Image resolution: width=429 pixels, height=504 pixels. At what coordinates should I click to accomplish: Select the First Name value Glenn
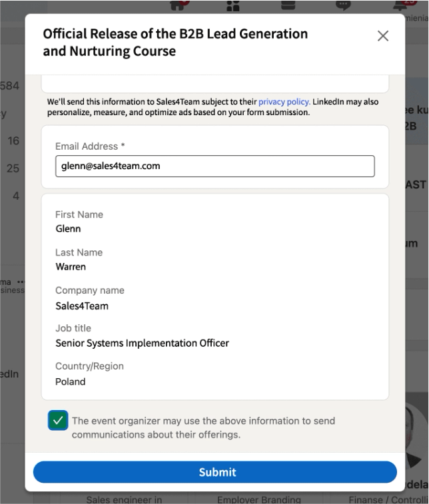[68, 229]
